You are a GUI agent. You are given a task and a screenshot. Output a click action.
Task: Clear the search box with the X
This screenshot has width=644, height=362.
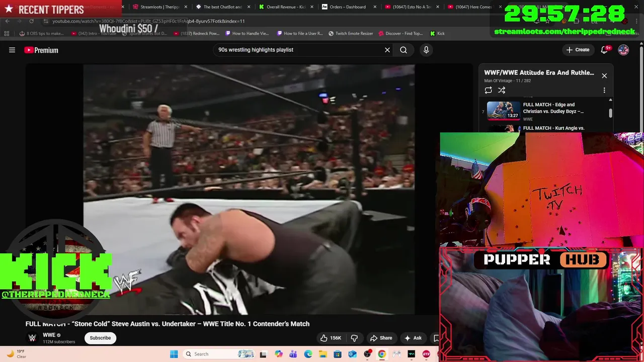pyautogui.click(x=387, y=50)
